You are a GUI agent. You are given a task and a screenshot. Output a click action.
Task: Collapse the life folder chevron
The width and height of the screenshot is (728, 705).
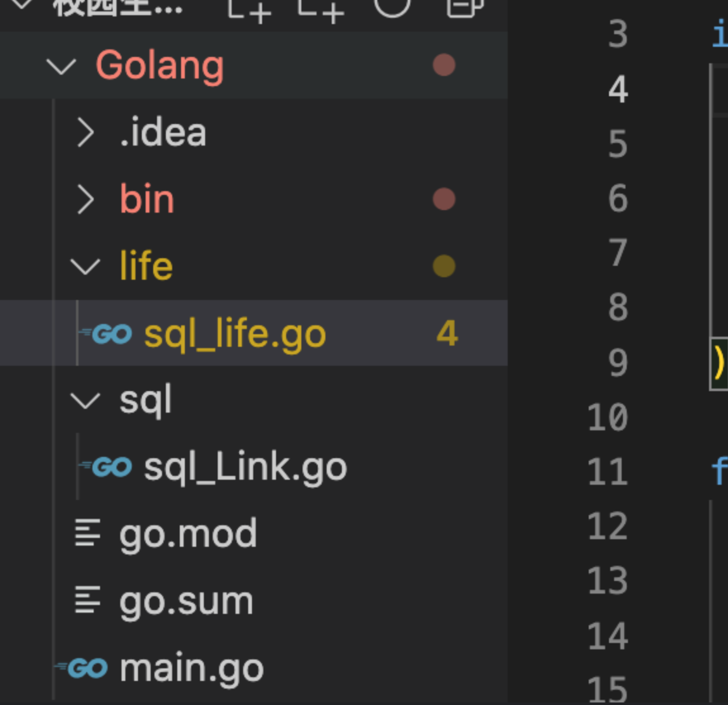(85, 266)
